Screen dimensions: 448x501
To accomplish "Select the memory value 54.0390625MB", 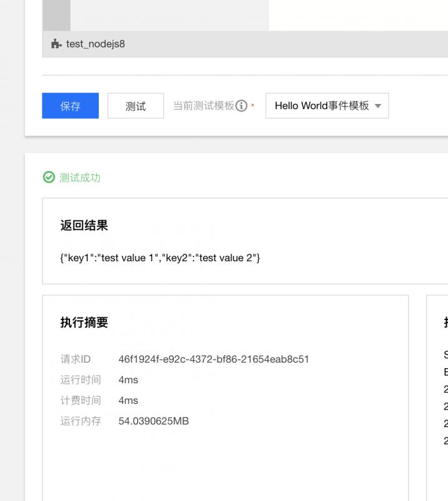I will coord(153,421).
